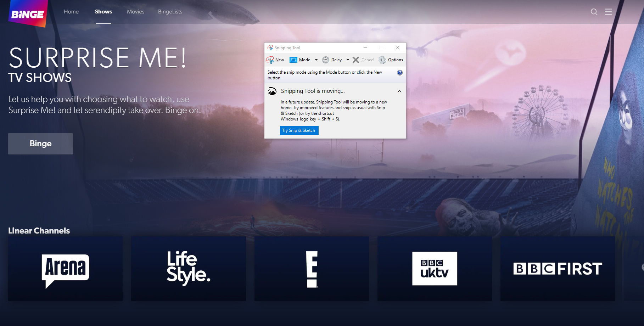Click Try Snip & Sketch button

[x=299, y=130]
